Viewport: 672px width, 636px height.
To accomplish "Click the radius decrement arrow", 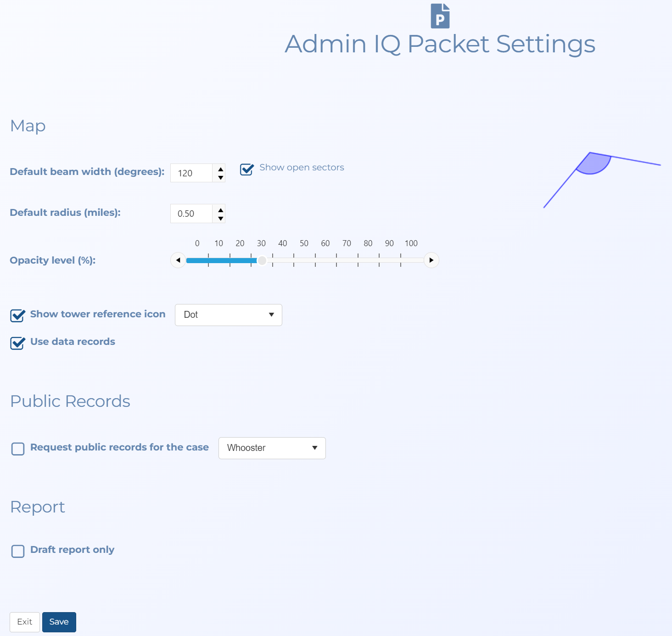I will point(220,218).
